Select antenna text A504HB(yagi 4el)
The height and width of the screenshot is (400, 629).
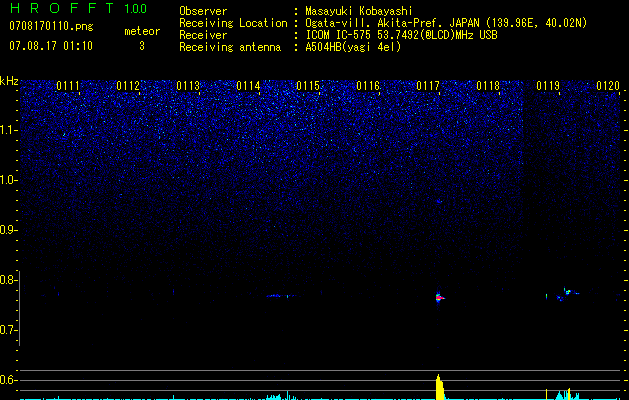(353, 47)
